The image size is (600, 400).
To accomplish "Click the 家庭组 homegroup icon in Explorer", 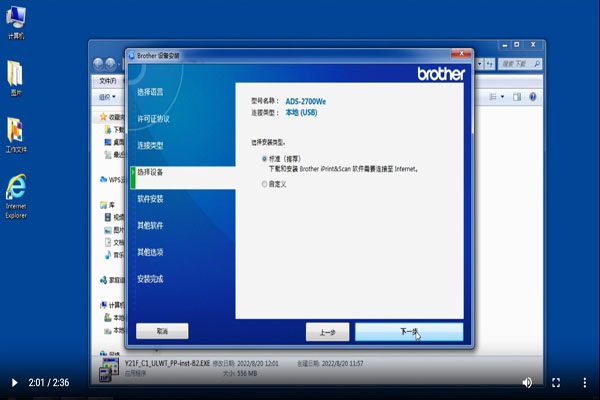I will click(103, 280).
